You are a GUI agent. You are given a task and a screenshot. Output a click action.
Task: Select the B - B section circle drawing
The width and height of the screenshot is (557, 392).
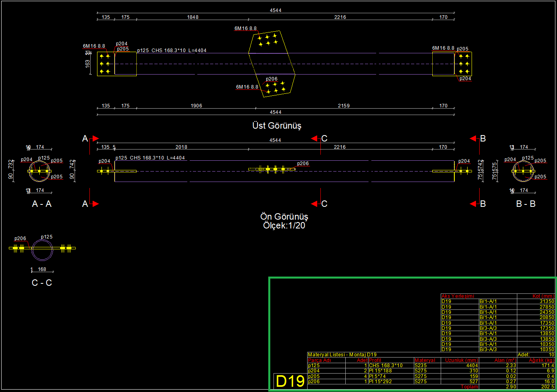click(523, 171)
